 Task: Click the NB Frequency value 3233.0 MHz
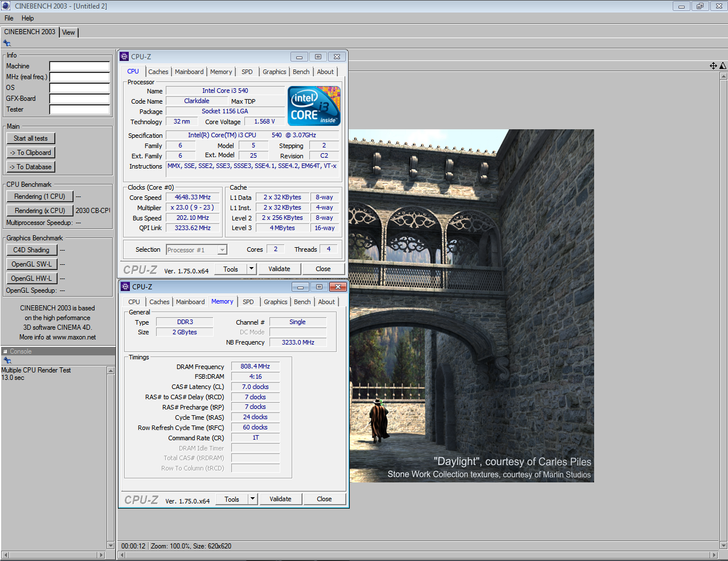298,342
